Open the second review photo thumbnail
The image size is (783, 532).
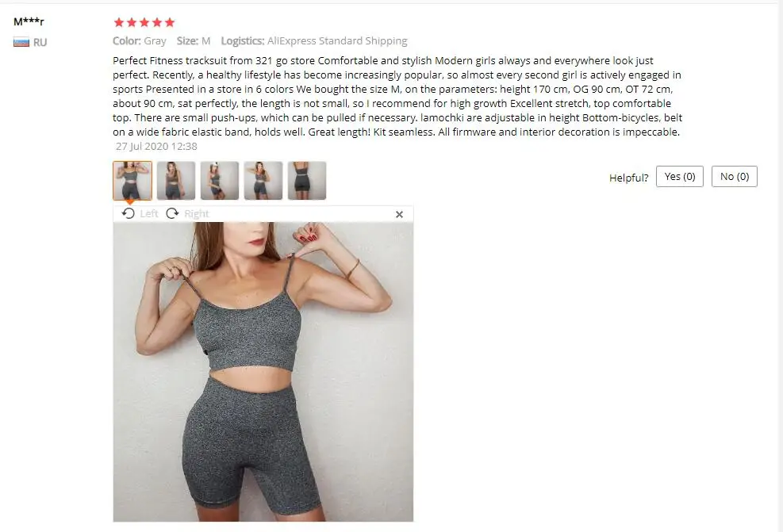(176, 181)
